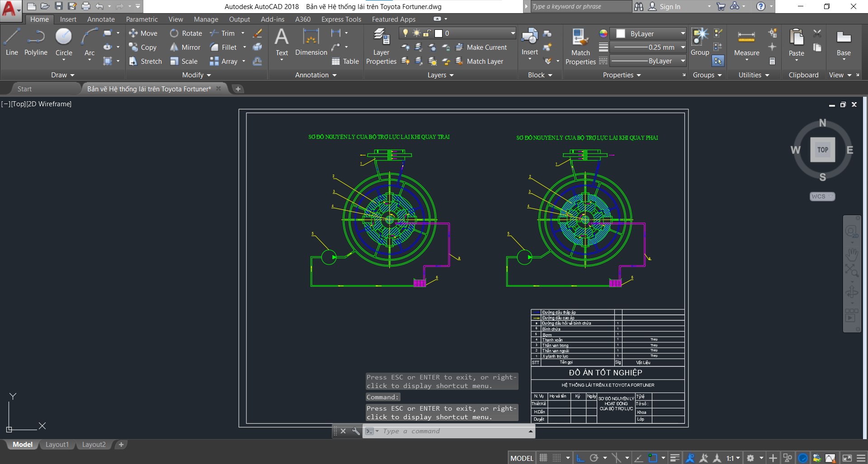Open the 1:1 annotation scale dropdown

(733, 458)
